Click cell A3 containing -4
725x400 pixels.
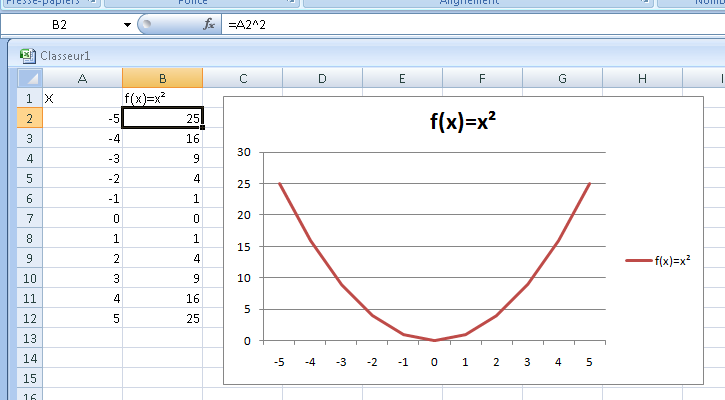[x=82, y=138]
